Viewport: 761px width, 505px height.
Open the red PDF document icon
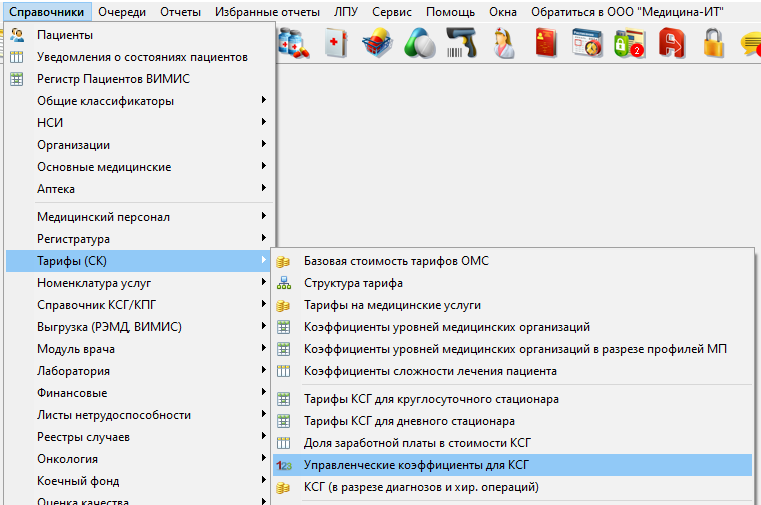pos(671,44)
